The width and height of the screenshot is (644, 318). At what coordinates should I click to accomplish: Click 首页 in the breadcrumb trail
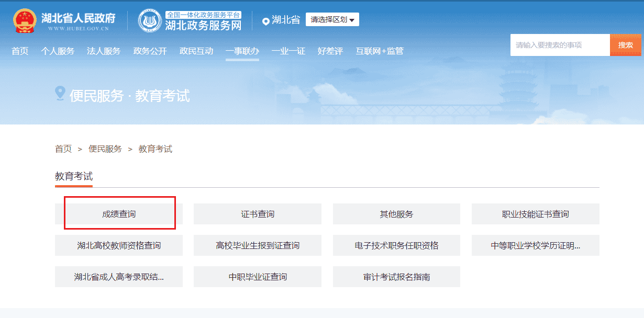[63, 149]
